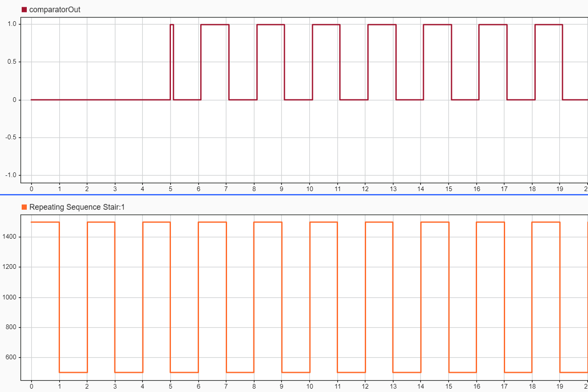Click the 1400 y-axis label in lower plot
Viewport: 588px width, 392px height.
[x=9, y=237]
